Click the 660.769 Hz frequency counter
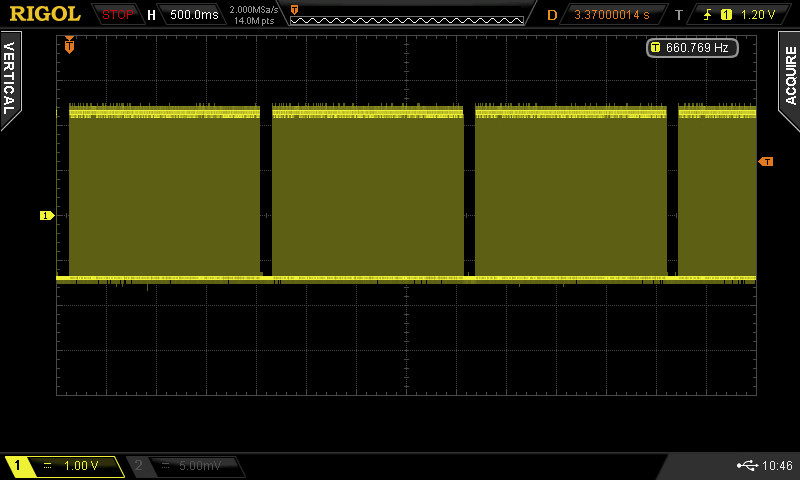 692,47
